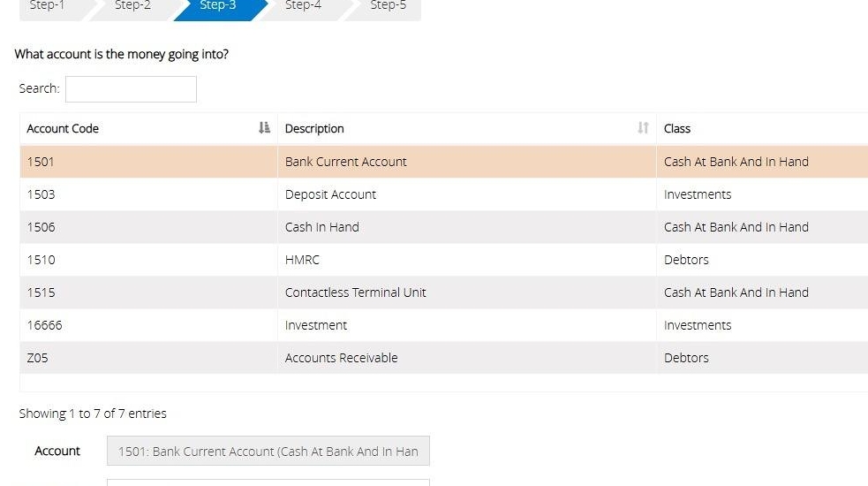Pick the 1510 HMRC account row
The width and height of the screenshot is (868, 486).
[x=302, y=260]
